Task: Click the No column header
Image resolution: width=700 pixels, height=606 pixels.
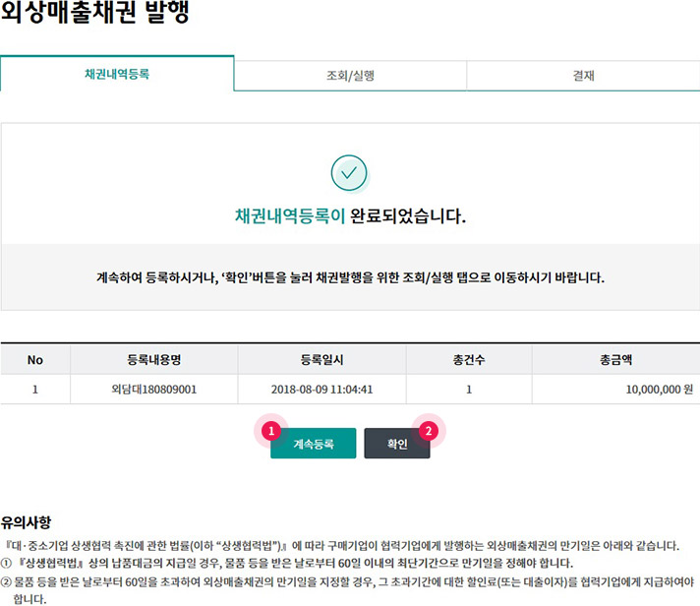Action: [x=35, y=360]
